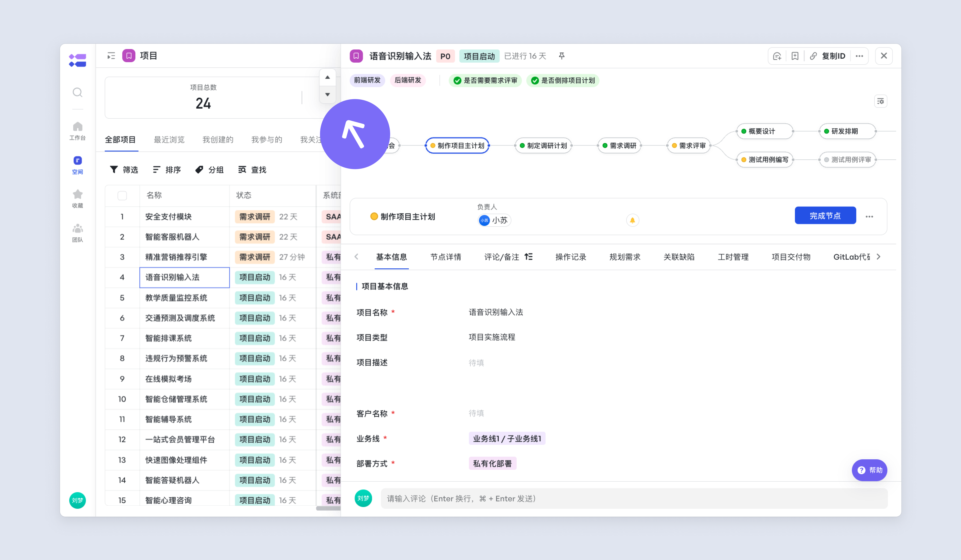The height and width of the screenshot is (560, 961).
Task: Click the add-comment icon left of 复制ID
Action: pyautogui.click(x=777, y=56)
